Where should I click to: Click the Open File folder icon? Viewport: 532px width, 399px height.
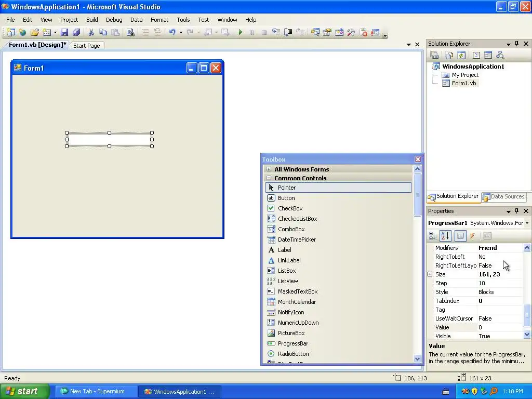(x=35, y=32)
